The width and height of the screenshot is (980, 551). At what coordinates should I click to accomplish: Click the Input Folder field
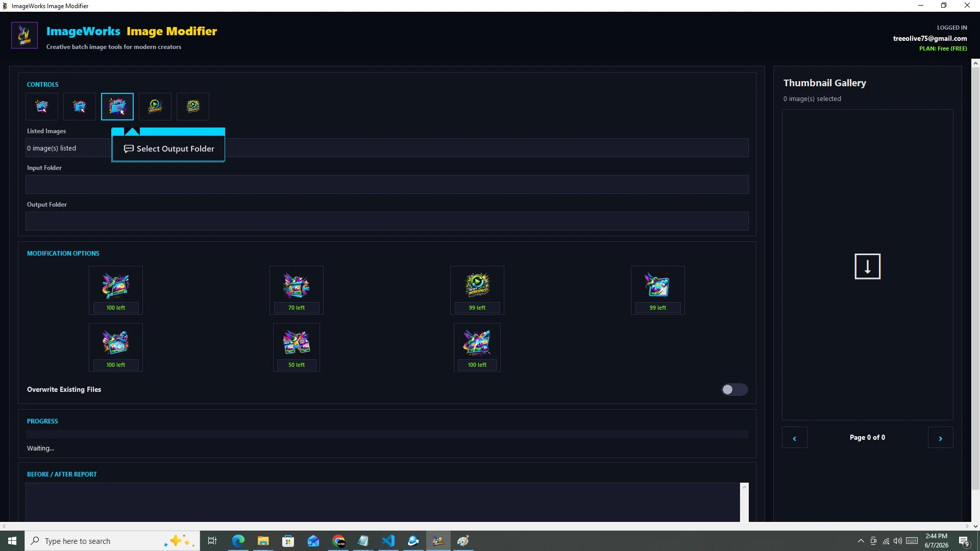coord(387,185)
